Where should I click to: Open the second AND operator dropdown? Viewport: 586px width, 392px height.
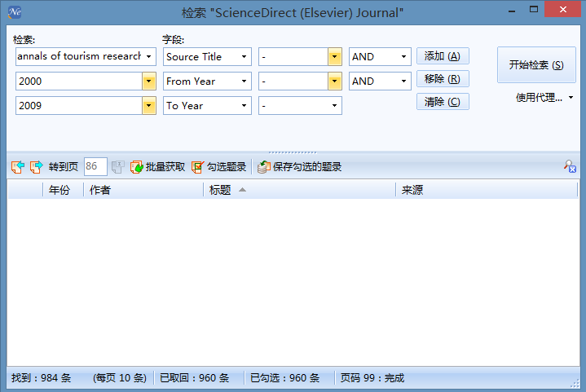click(403, 81)
